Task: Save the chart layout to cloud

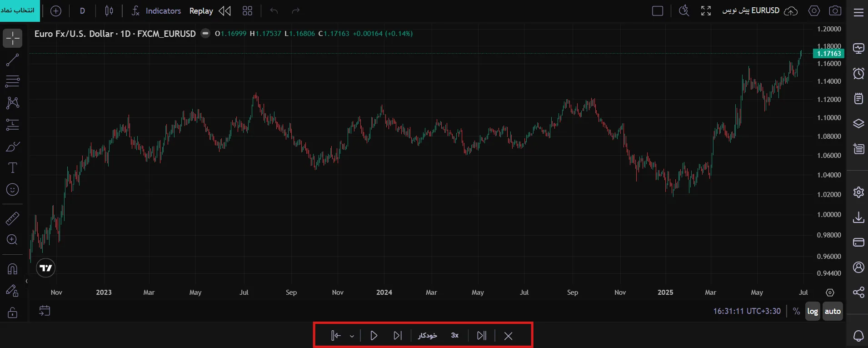Action: tap(791, 11)
